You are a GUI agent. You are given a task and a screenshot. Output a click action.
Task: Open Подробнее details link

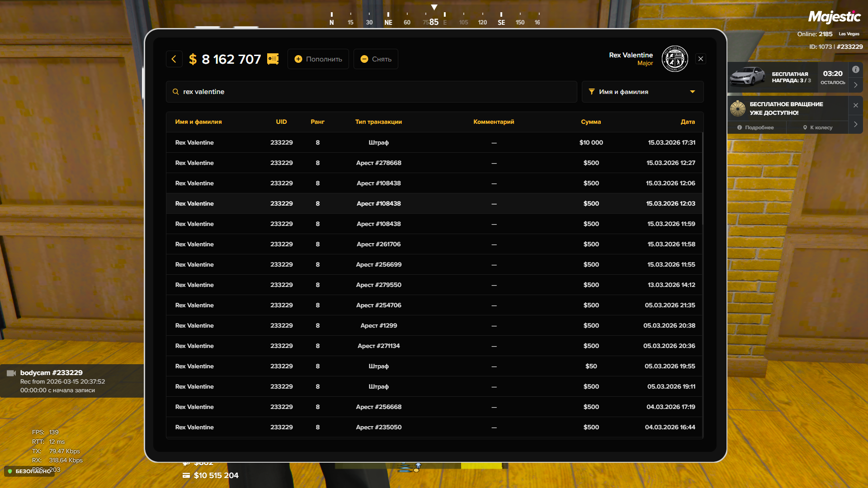(755, 127)
